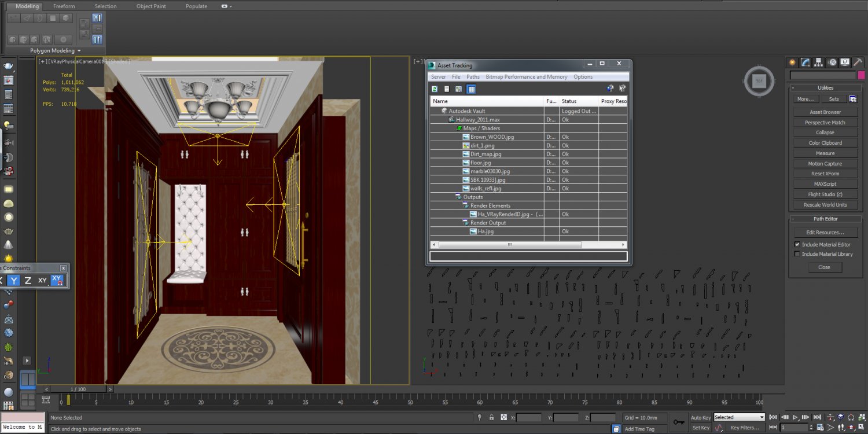Enable the Include Material Library checkbox
The height and width of the screenshot is (434, 868).
(x=797, y=253)
